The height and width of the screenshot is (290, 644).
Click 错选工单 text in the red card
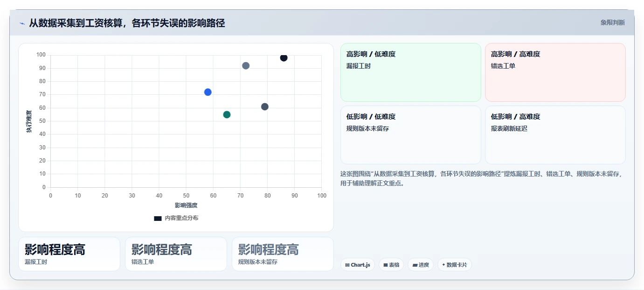click(x=503, y=66)
